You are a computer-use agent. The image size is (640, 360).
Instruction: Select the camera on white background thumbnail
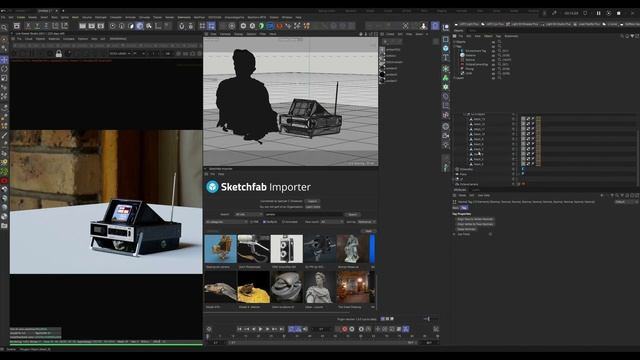(x=287, y=249)
